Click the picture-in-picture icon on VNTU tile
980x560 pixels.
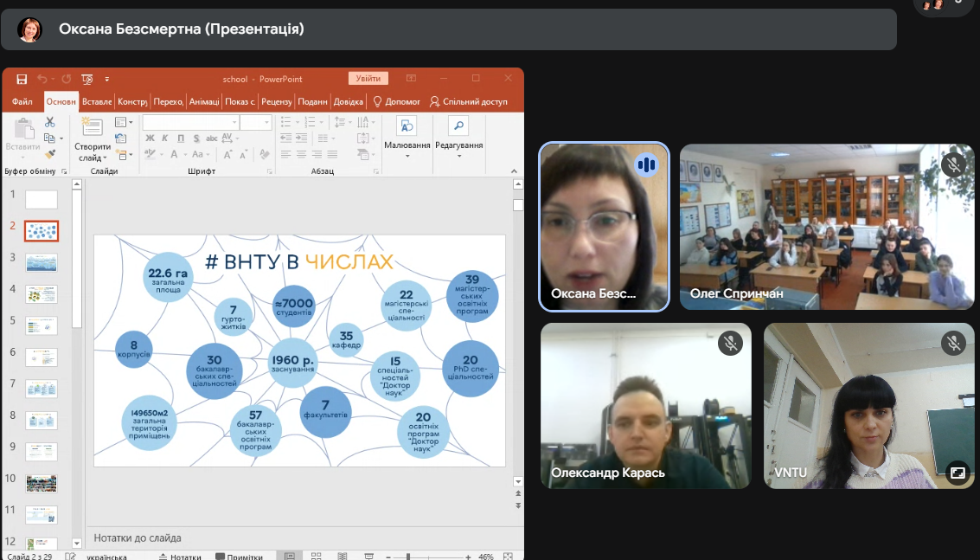[957, 473]
